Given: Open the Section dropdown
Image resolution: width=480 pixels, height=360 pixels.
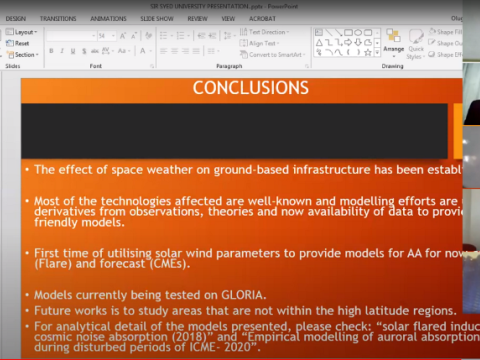Looking at the screenshot, I should pyautogui.click(x=23, y=55).
